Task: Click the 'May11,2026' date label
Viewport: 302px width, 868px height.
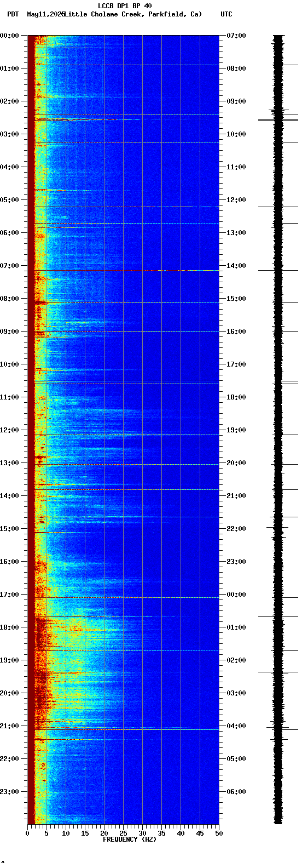Action: click(45, 14)
